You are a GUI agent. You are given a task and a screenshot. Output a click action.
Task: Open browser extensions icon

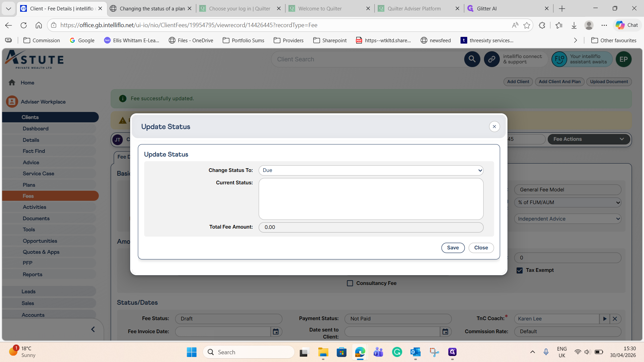(x=542, y=25)
